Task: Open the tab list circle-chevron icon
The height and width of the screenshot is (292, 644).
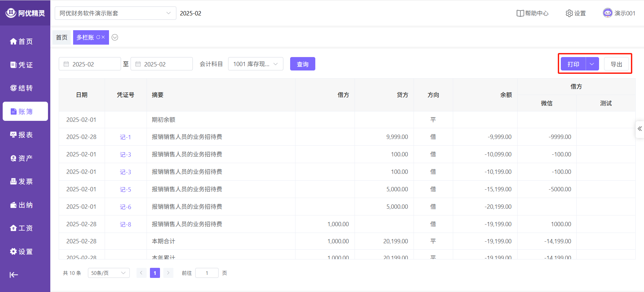Action: (115, 37)
